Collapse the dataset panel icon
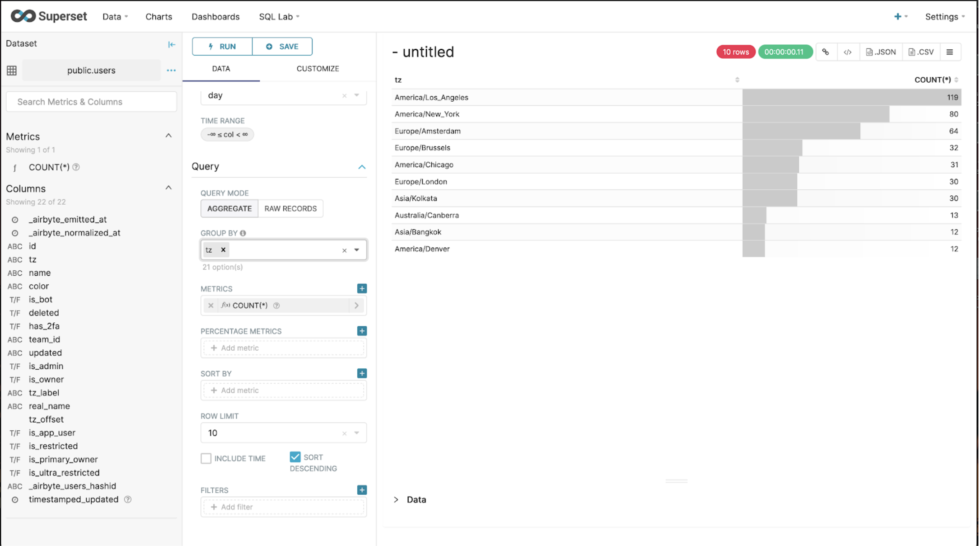 [172, 44]
